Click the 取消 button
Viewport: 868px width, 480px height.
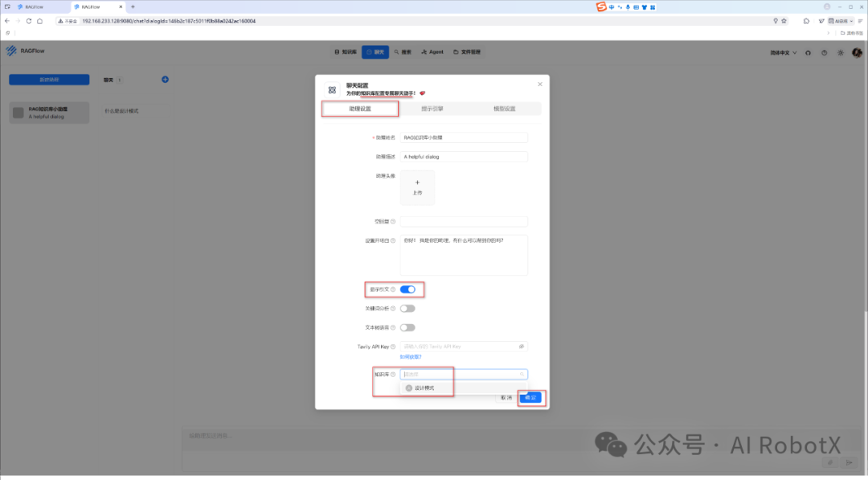(506, 397)
